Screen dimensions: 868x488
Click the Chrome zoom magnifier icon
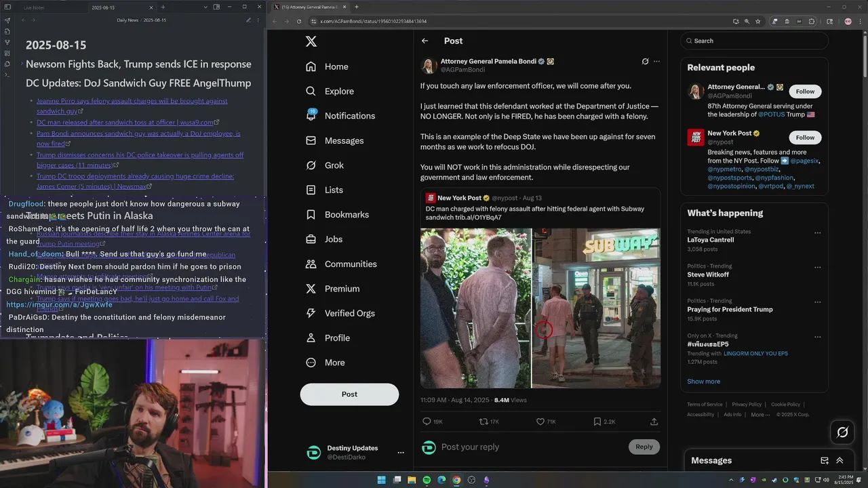[747, 21]
